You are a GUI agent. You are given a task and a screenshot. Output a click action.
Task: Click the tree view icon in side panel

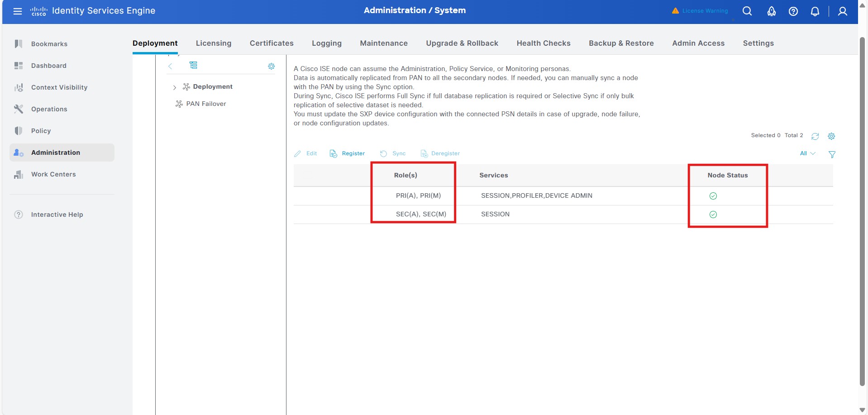[x=193, y=66]
